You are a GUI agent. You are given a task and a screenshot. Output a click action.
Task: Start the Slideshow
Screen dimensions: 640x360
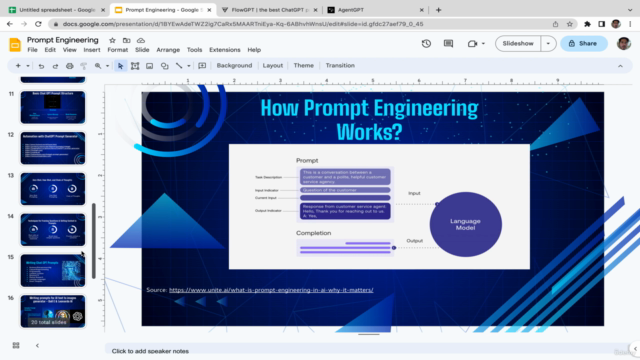click(518, 43)
